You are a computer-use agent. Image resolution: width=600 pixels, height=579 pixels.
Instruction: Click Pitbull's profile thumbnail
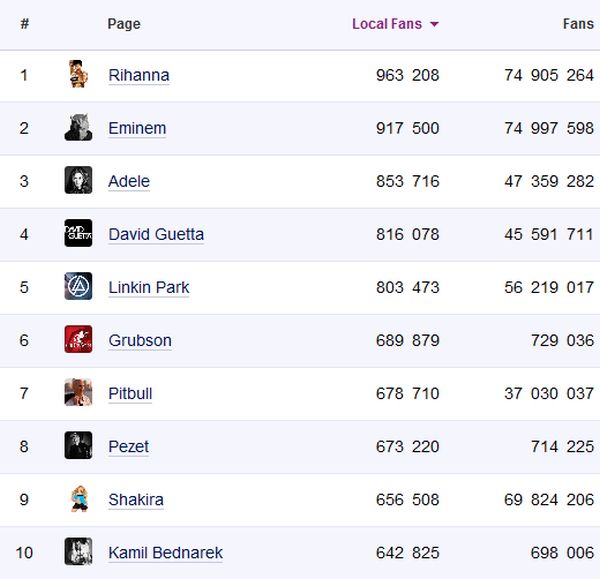pos(78,393)
